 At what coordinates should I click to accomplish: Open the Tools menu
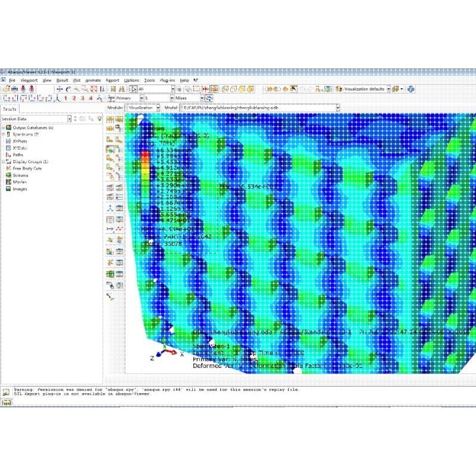149,80
